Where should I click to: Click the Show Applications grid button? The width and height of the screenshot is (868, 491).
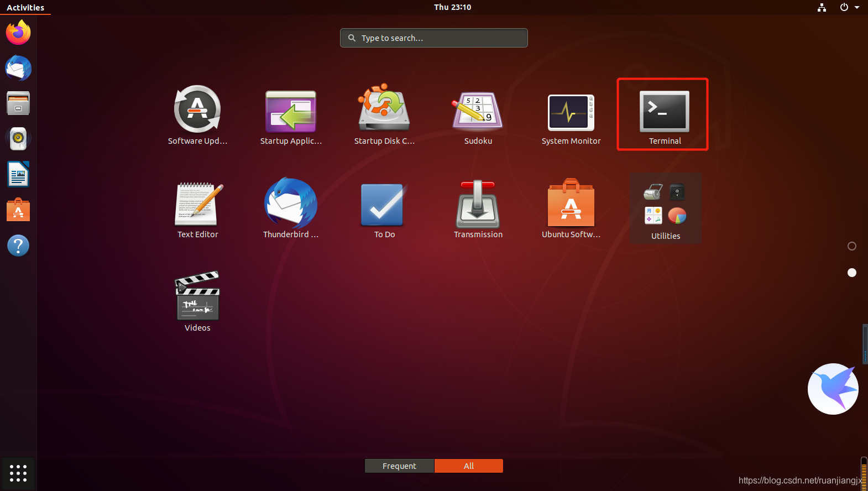click(18, 473)
